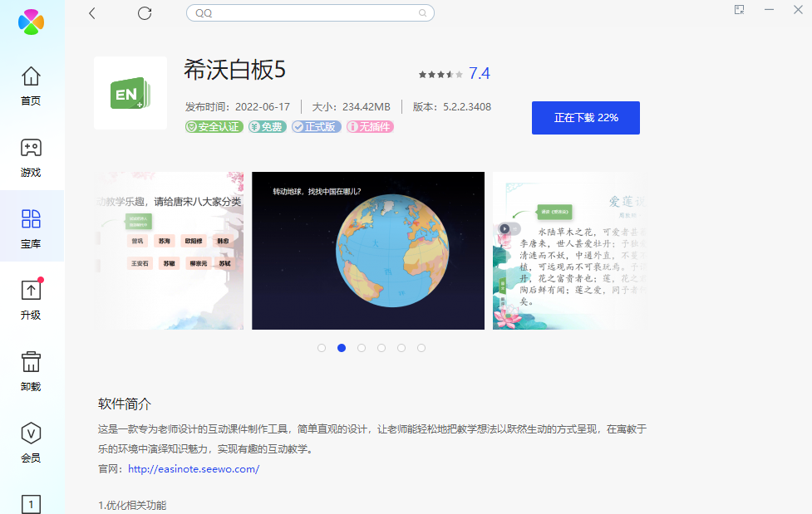Select sixth carousel dot
812x514 pixels.
[421, 348]
